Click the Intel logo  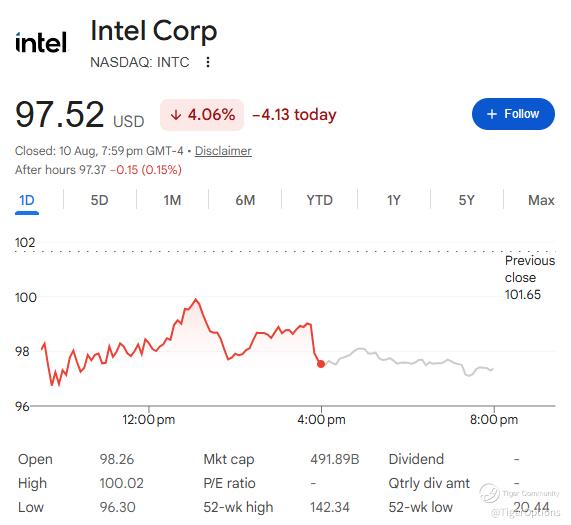[41, 42]
